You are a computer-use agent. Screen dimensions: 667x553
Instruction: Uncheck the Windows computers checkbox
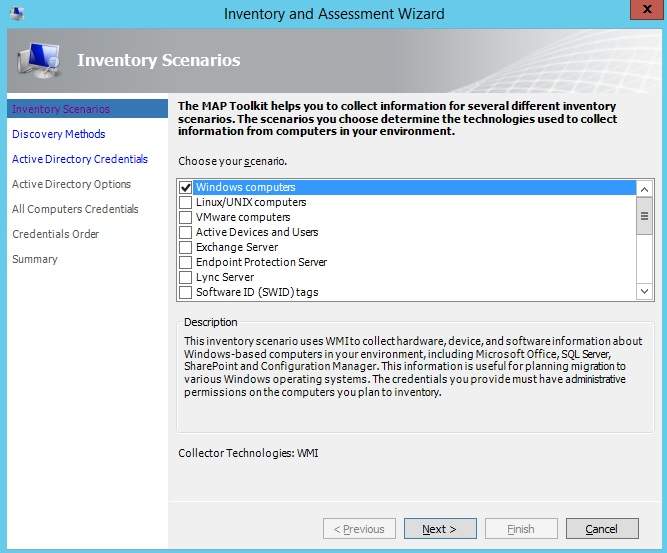pyautogui.click(x=185, y=187)
